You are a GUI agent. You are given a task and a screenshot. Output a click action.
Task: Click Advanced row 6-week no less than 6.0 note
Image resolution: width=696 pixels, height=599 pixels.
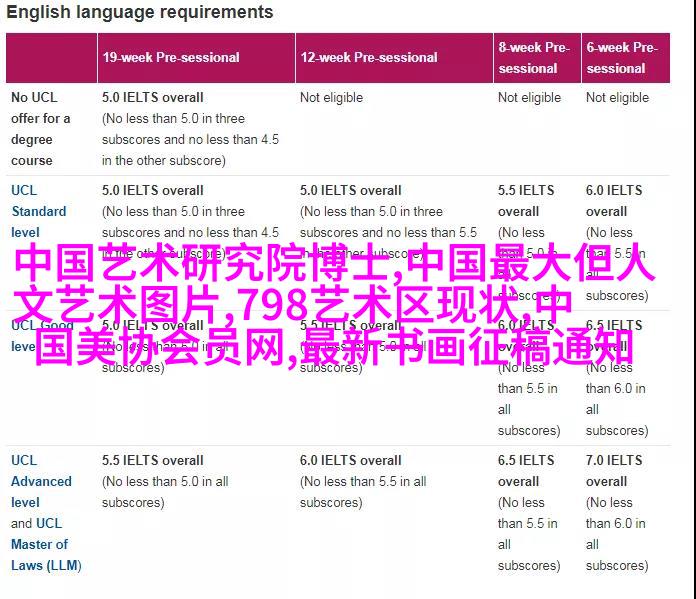(x=617, y=534)
